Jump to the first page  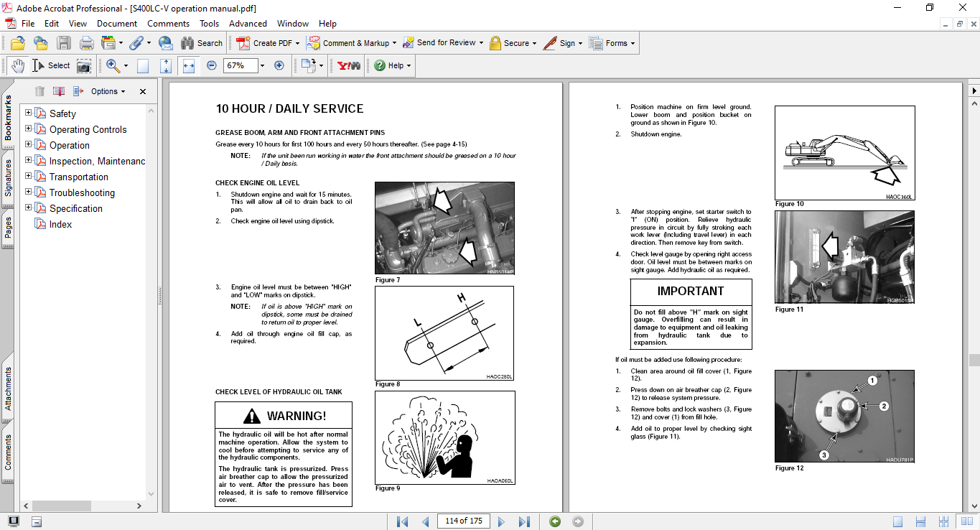tap(402, 521)
